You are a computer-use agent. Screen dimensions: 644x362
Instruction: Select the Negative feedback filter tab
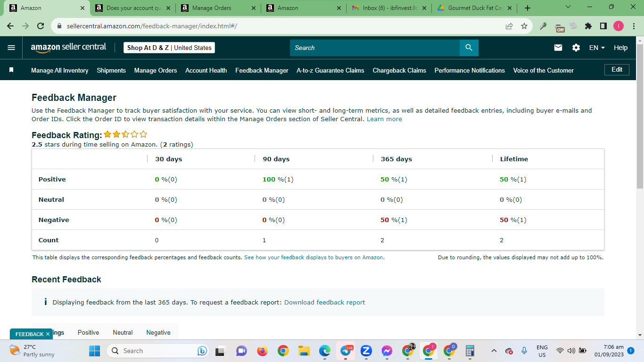(x=158, y=332)
